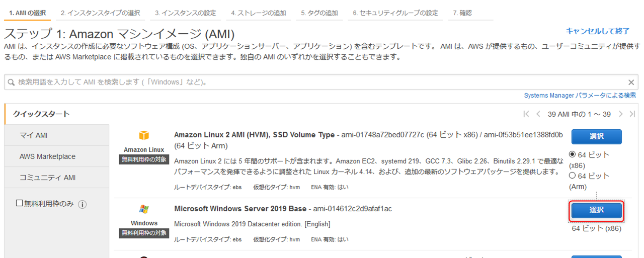Click the ステップ 1: Amazon マシンイメージ heading
Viewport: 644px width, 258px height.
pos(120,34)
